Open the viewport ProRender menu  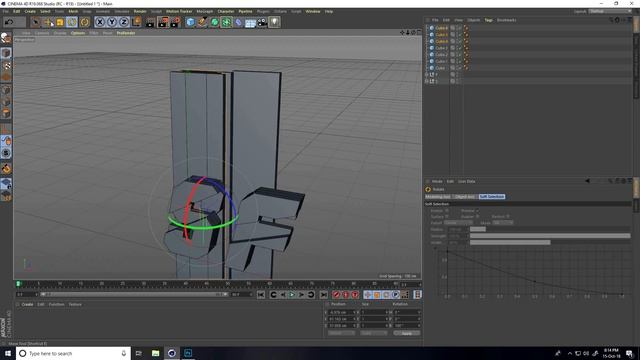pos(126,33)
